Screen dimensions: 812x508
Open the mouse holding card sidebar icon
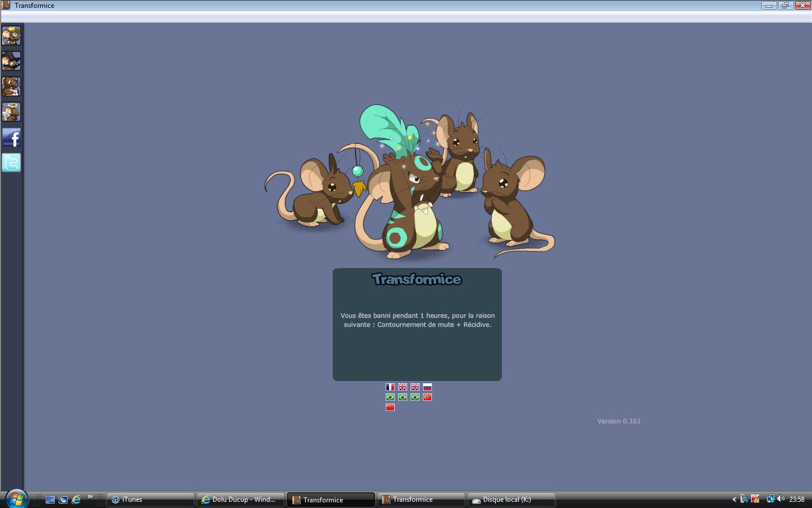coord(11,86)
